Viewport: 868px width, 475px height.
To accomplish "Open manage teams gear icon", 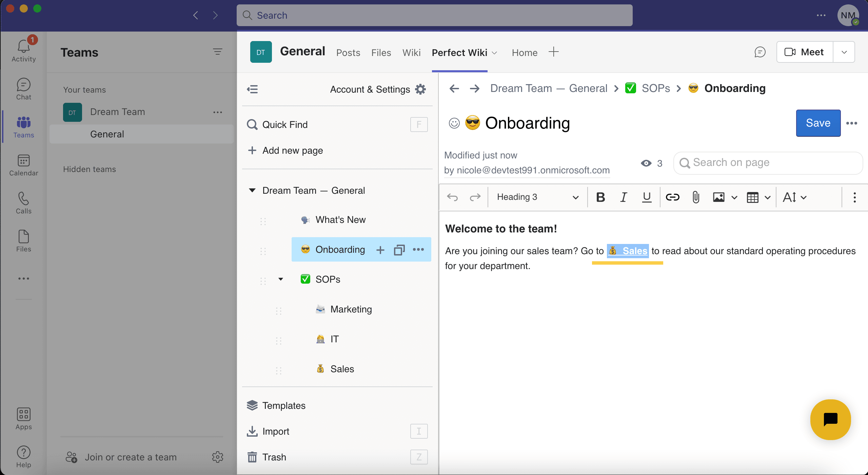I will click(217, 457).
